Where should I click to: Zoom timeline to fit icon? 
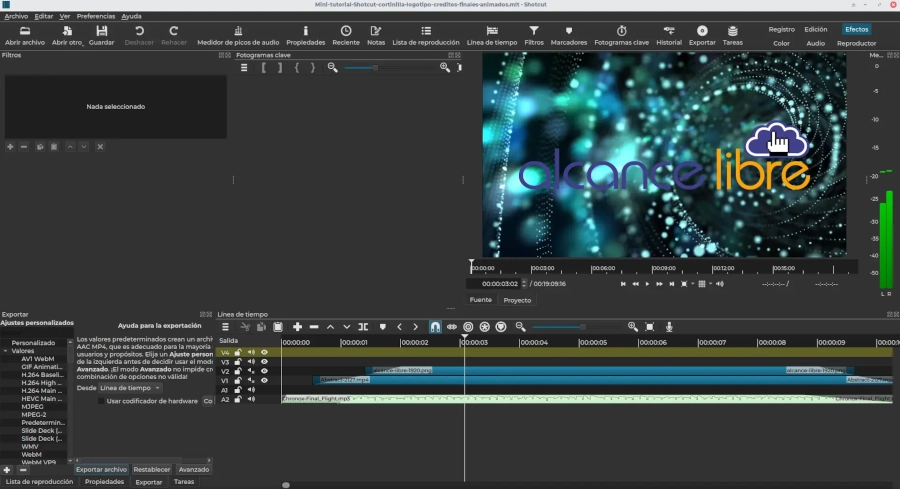point(650,327)
